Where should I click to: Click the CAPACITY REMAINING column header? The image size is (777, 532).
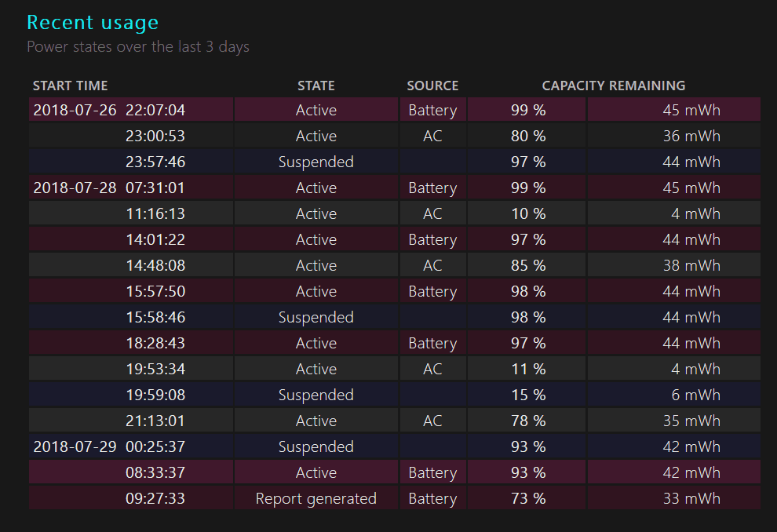[613, 86]
